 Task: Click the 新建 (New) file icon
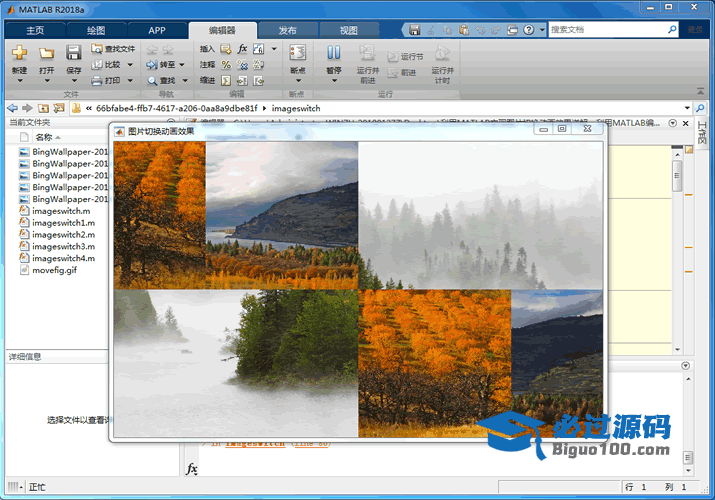19,53
